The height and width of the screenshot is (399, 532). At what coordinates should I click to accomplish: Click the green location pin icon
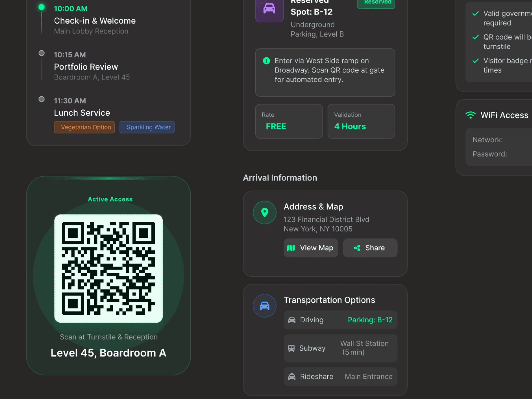[264, 212]
